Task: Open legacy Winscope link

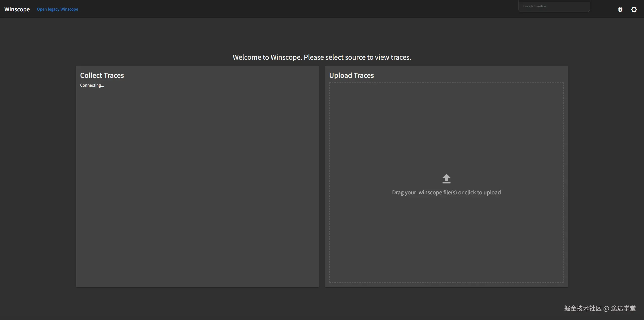Action: [57, 9]
